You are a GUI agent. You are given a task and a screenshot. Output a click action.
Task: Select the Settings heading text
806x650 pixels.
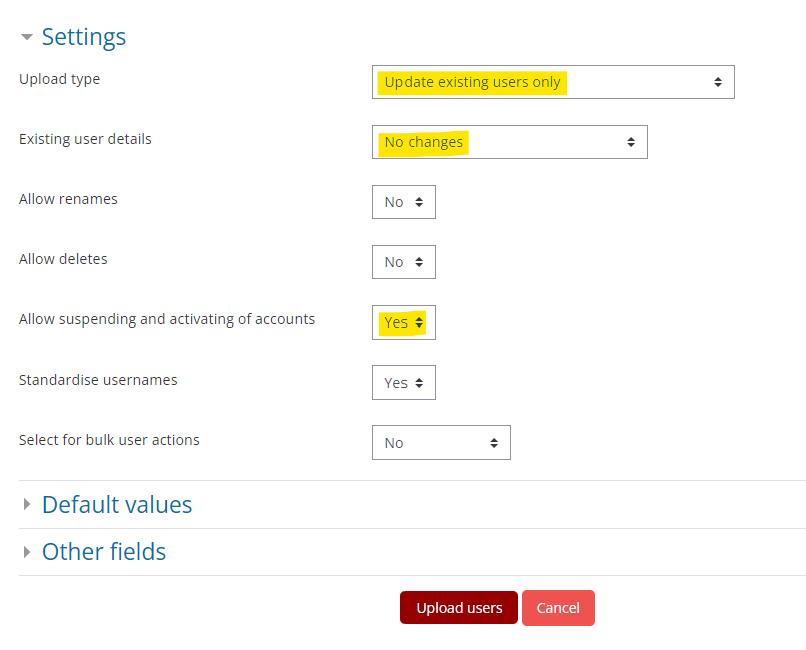coord(84,37)
